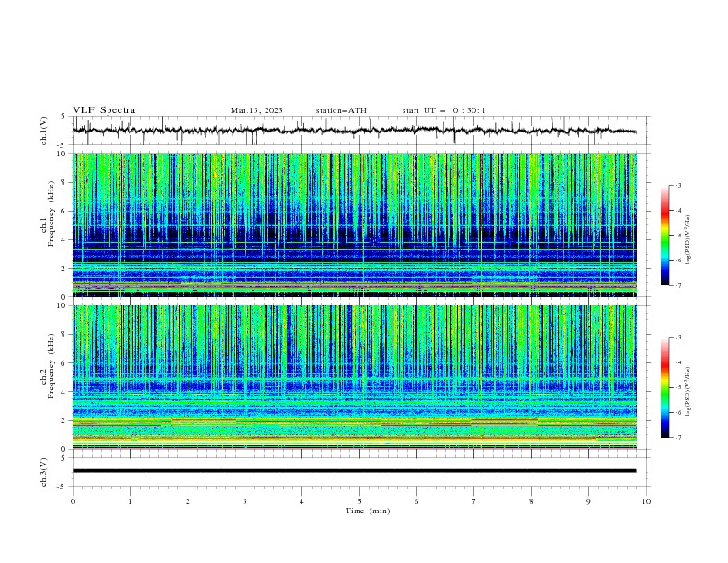Click the ch.2 spectrogram color scale bar
728x563 pixels.
point(665,387)
